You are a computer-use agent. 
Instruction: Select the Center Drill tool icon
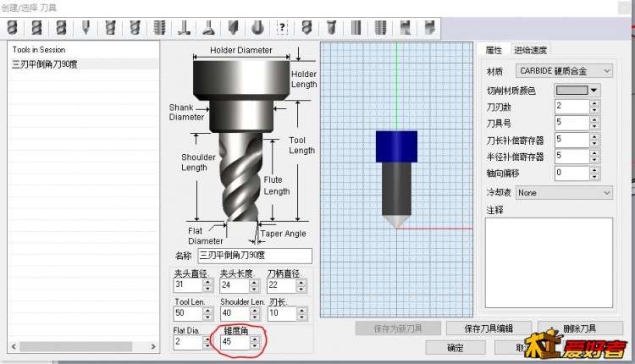click(332, 28)
